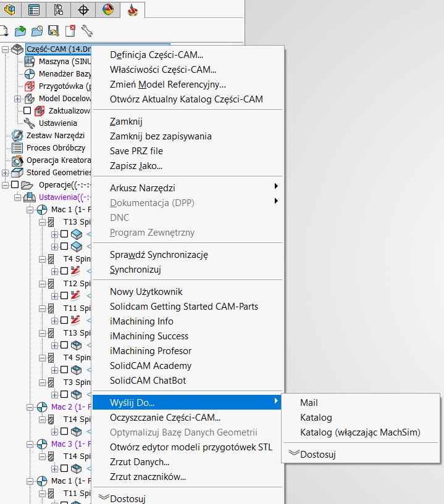Click the pocket operation icon under T3 Spin

pos(76,395)
